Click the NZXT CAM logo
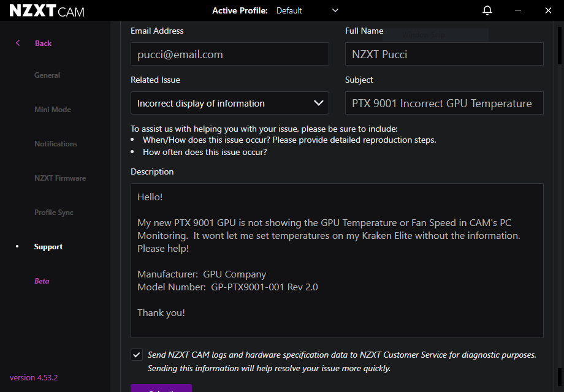This screenshot has height=392, width=564. click(47, 11)
